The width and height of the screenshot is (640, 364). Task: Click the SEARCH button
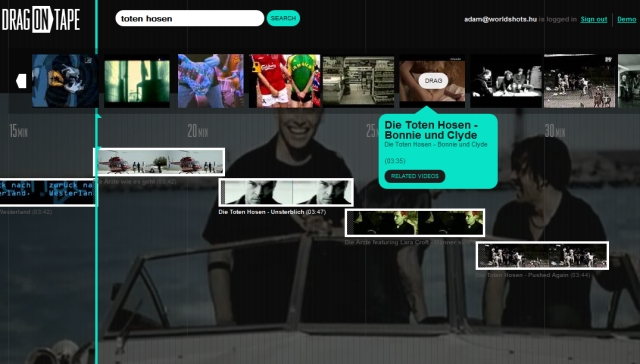[x=283, y=18]
